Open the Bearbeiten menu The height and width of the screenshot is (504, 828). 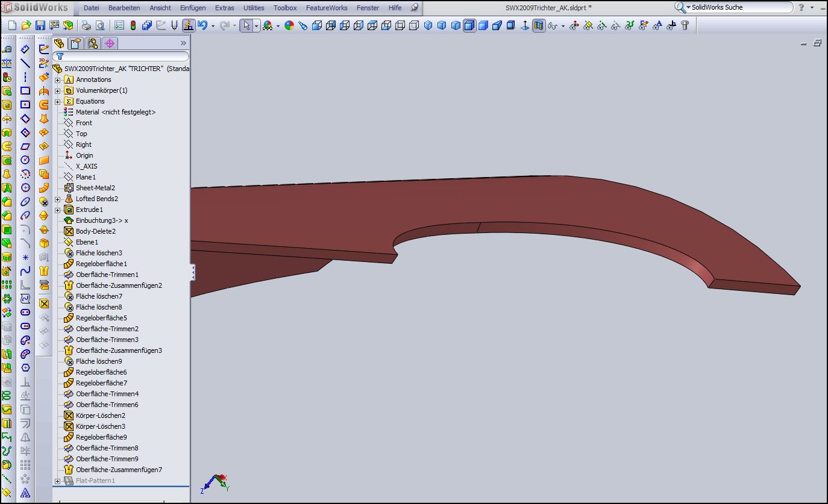(x=124, y=8)
